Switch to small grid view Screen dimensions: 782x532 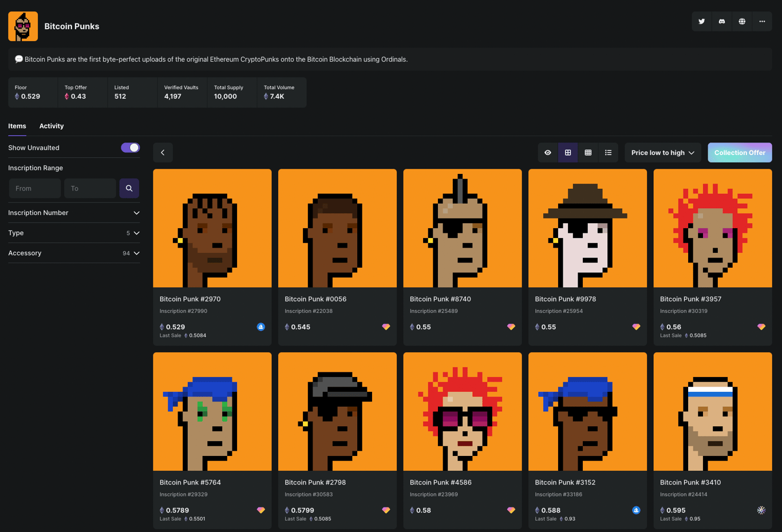588,153
